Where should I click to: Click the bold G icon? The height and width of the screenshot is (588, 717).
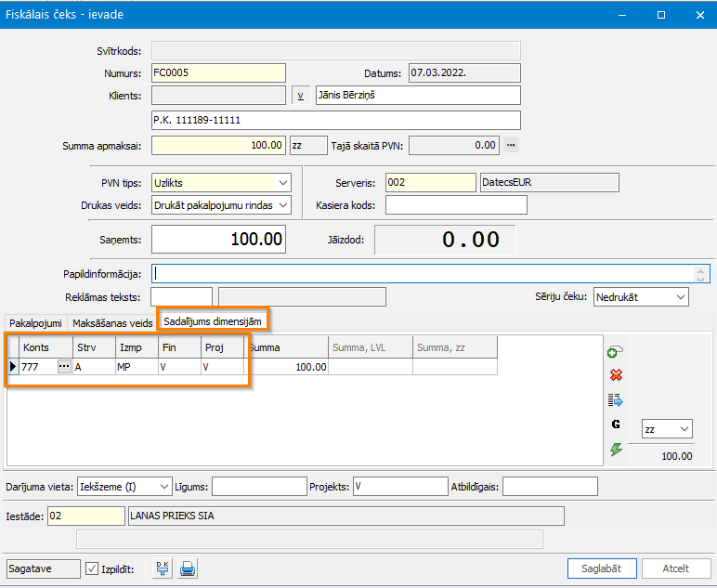615,425
